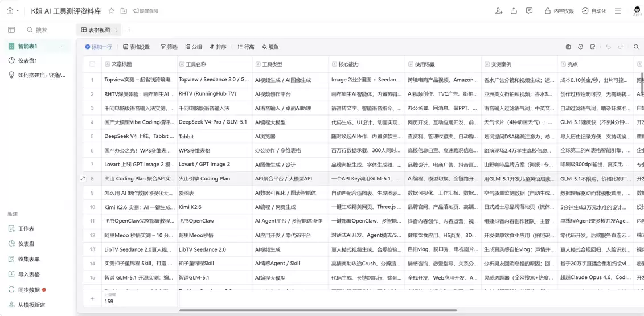Open 仪表盘1 in the sidebar
The height and width of the screenshot is (316, 644).
click(x=37, y=61)
